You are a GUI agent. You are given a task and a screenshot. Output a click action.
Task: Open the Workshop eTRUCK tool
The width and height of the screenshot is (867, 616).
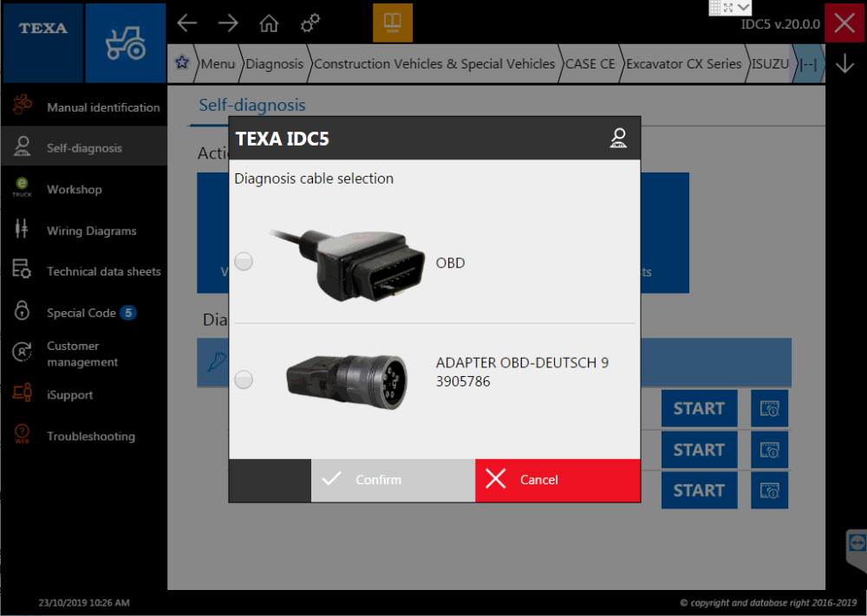click(x=85, y=189)
